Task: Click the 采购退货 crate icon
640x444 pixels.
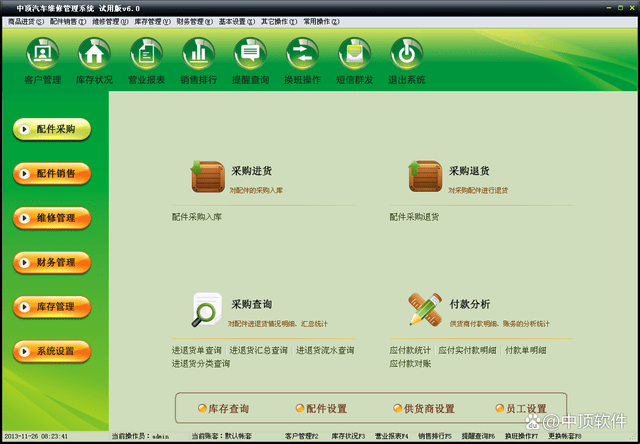Action: pos(425,176)
